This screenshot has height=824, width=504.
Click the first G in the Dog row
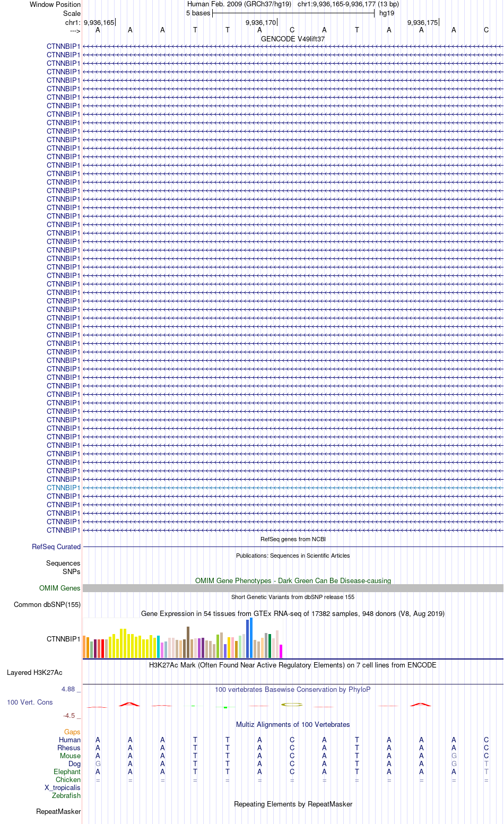[x=98, y=764]
